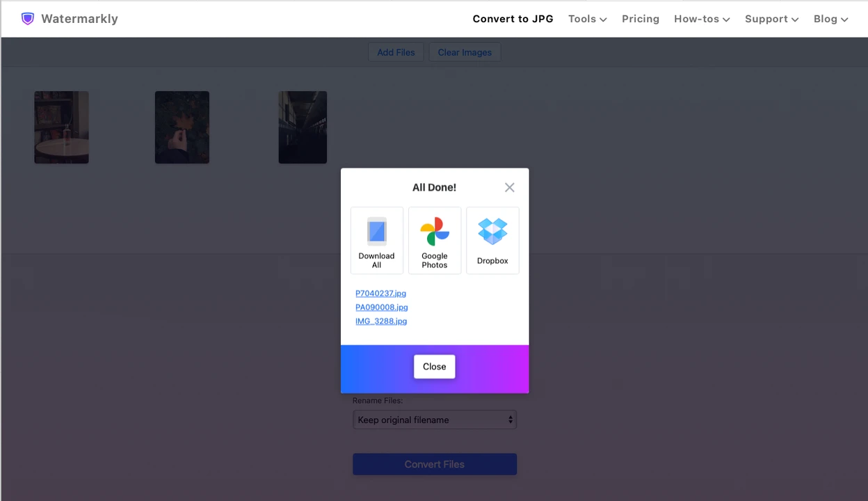Open the Rename Files filename selector
The width and height of the screenshot is (868, 501).
(434, 420)
